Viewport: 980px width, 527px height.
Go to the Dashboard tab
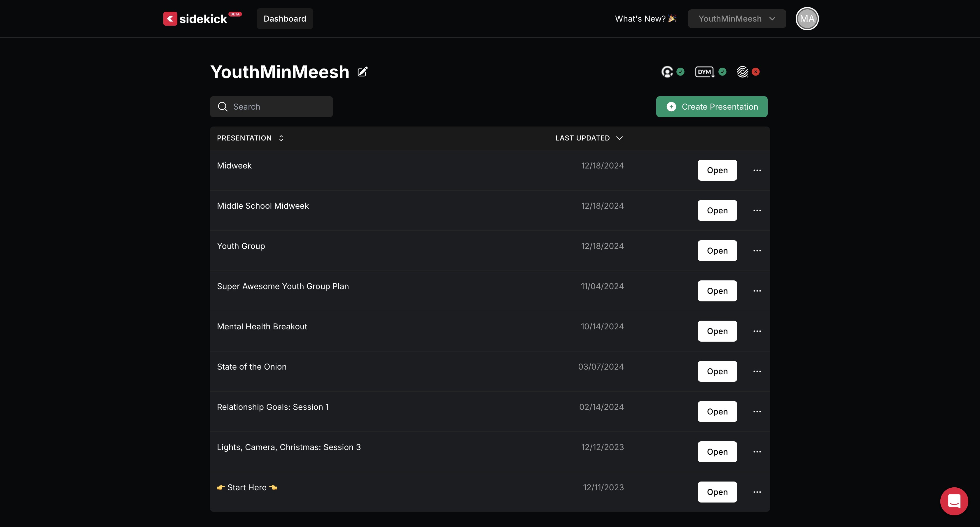(x=285, y=19)
